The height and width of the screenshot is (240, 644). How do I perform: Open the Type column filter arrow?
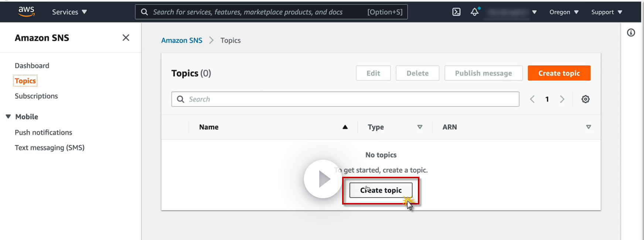[x=420, y=127]
